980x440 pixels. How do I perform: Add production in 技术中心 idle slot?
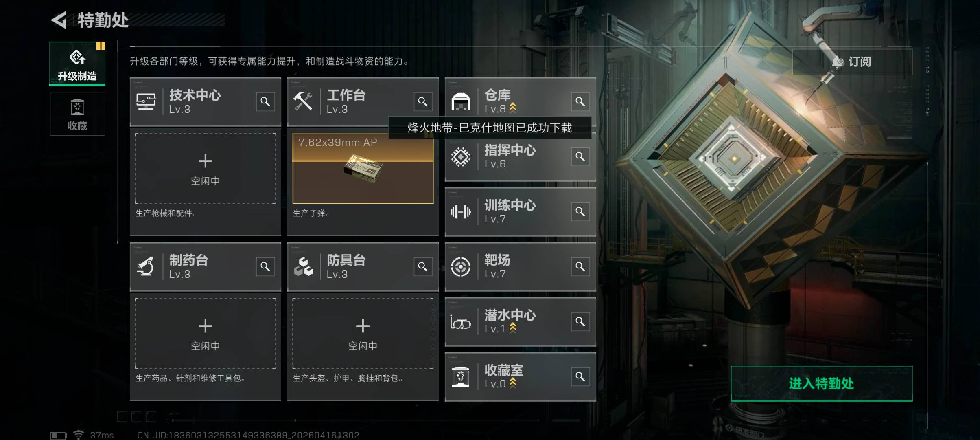[x=206, y=168]
